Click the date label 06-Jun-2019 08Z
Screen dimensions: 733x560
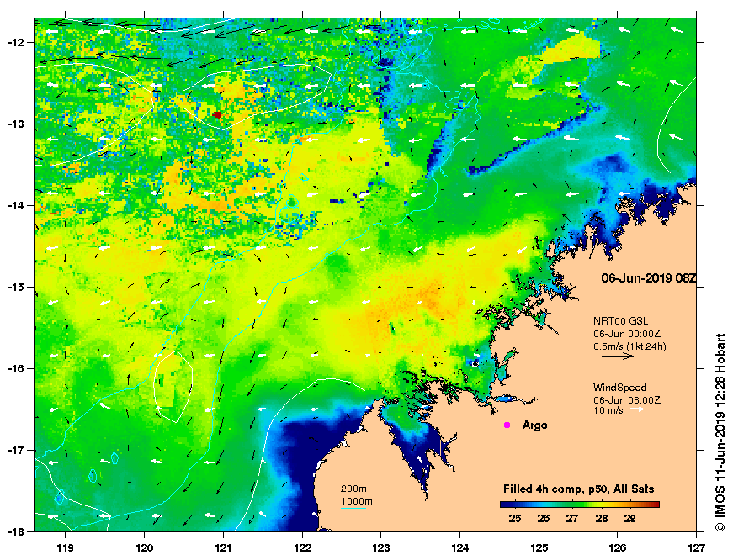(648, 278)
